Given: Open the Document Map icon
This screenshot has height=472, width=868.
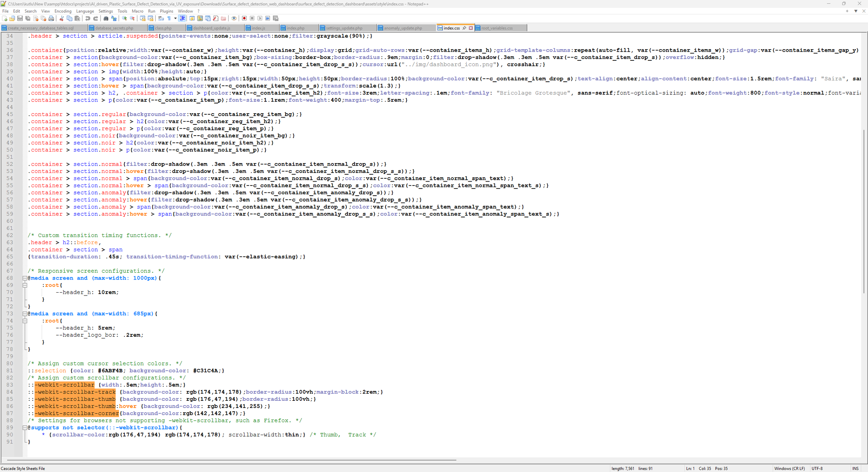Looking at the screenshot, I should [200, 18].
